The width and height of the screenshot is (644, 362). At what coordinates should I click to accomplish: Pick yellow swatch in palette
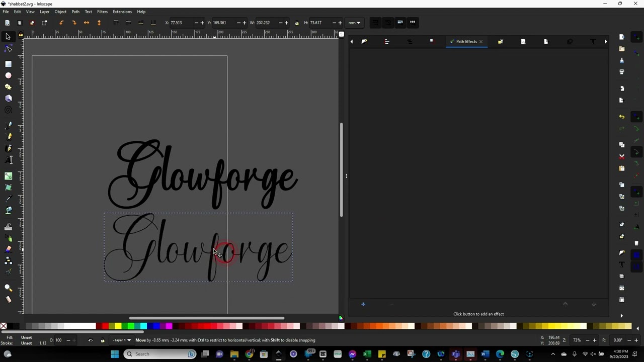coord(118,327)
